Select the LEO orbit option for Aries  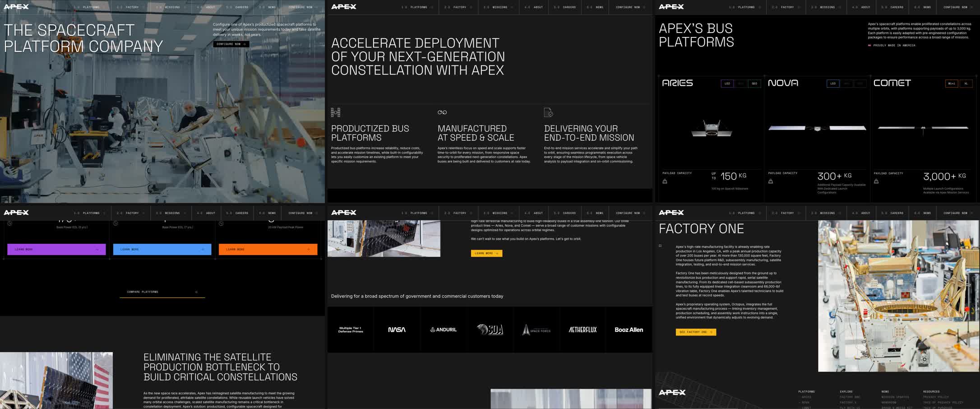pos(727,84)
